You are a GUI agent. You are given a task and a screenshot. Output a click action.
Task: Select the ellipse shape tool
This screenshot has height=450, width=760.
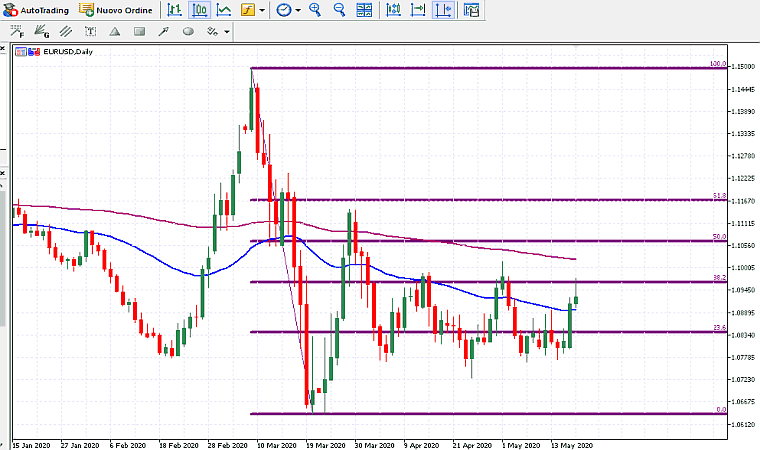click(188, 31)
